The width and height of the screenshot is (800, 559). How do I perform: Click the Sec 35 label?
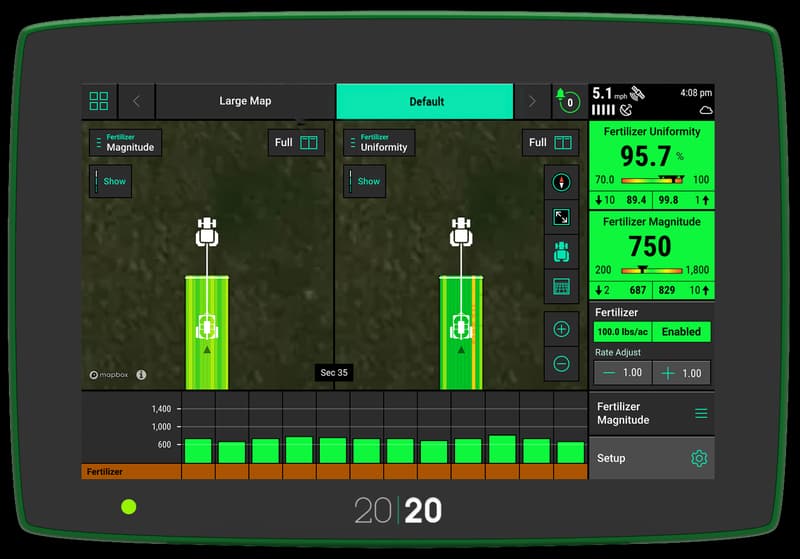coord(334,372)
